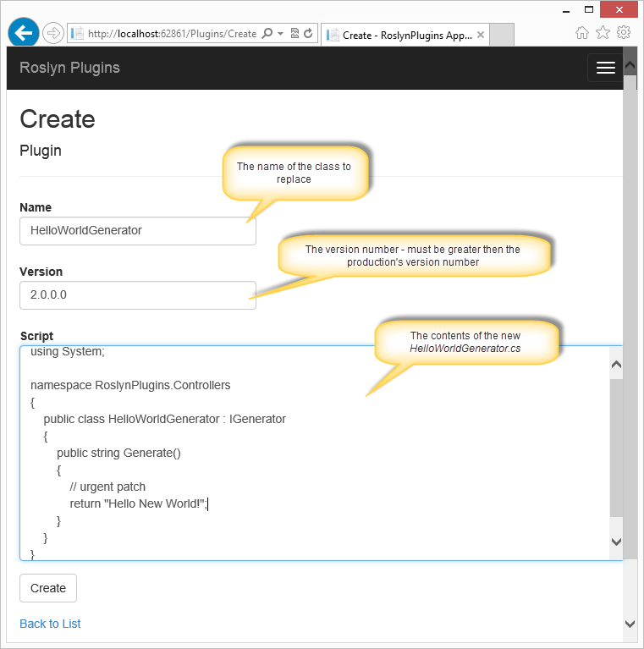This screenshot has width=644, height=649.
Task: Click the Create submit button
Action: pos(48,588)
